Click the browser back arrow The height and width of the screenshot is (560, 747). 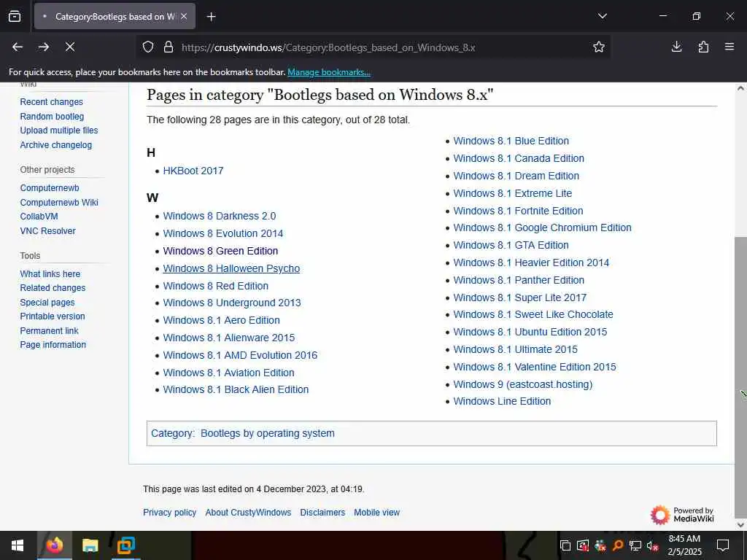18,47
